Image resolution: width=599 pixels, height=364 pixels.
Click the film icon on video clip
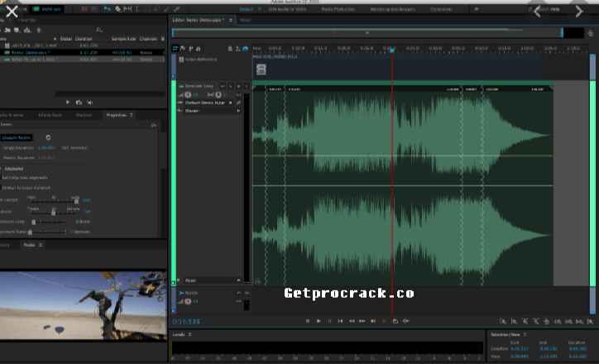(261, 69)
